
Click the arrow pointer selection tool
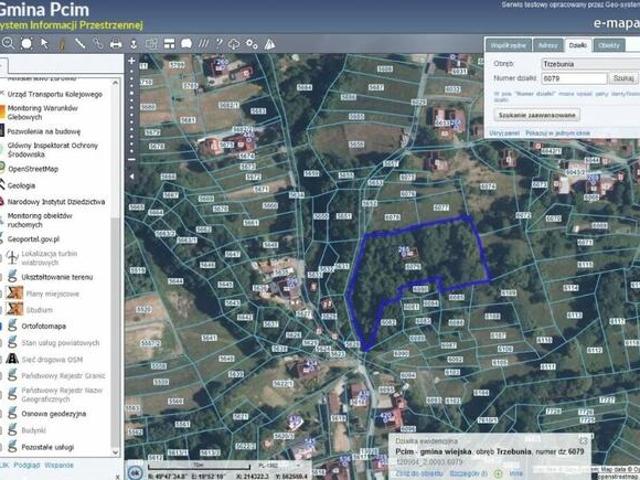pos(44,43)
